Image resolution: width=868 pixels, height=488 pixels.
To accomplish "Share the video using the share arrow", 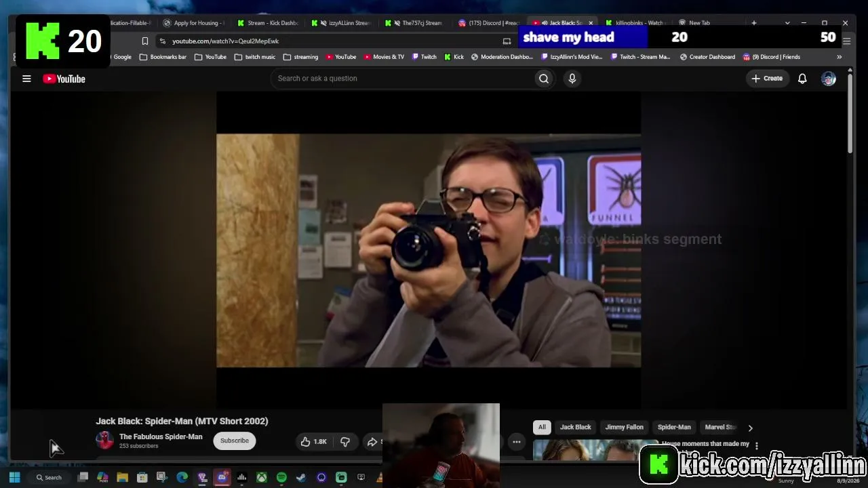I will (374, 442).
